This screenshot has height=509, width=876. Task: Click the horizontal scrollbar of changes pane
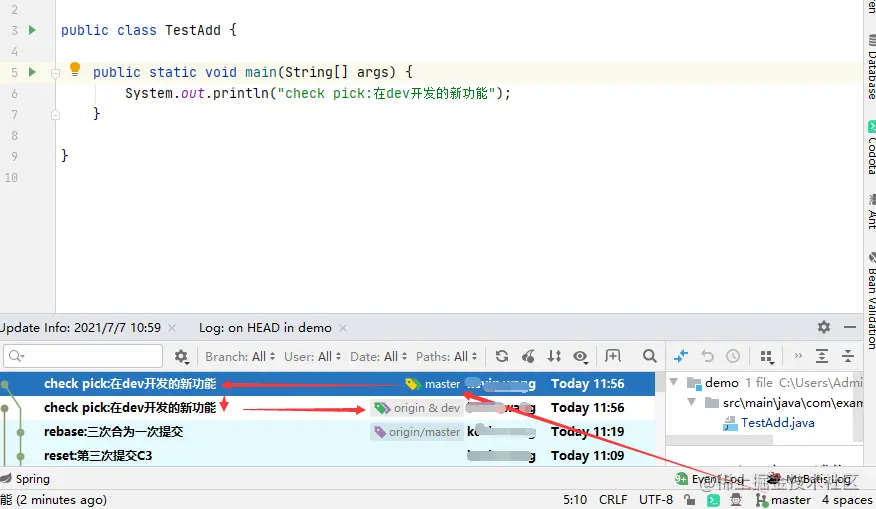coord(720,441)
